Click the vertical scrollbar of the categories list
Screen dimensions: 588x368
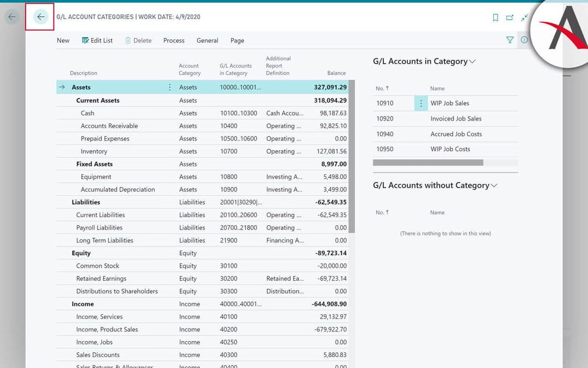click(351, 156)
